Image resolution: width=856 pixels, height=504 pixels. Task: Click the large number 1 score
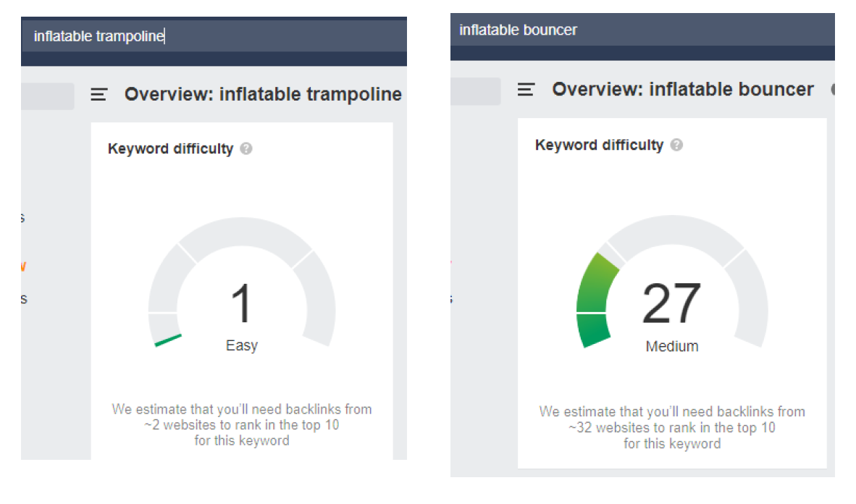tap(241, 303)
